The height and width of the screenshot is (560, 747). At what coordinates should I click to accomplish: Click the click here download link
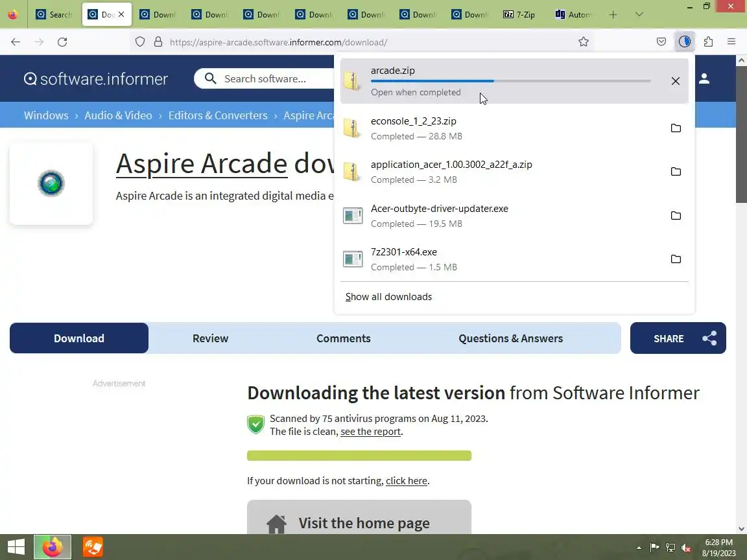pyautogui.click(x=407, y=481)
